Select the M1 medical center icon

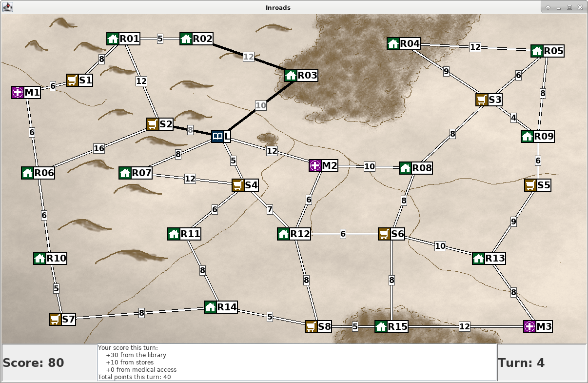coord(18,92)
